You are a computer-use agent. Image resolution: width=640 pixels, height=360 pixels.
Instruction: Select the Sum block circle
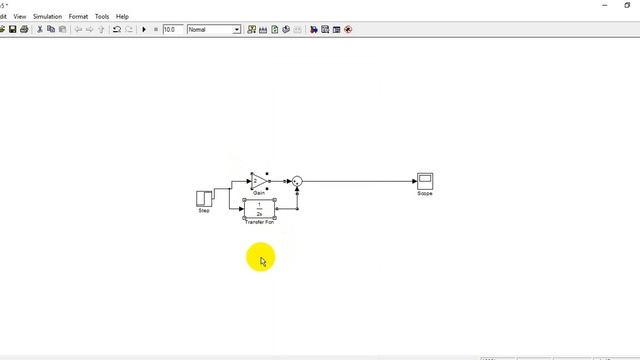(x=297, y=181)
